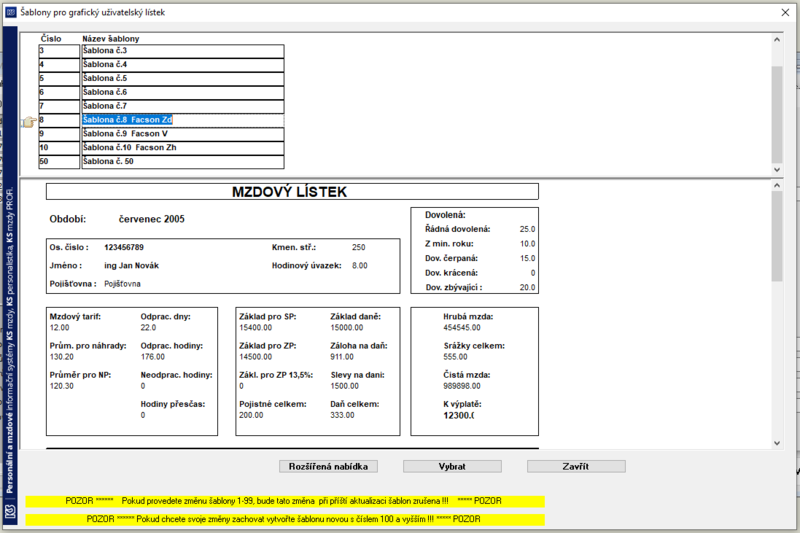800x533 pixels.
Task: Click the app icon in the title bar
Action: pyautogui.click(x=11, y=12)
